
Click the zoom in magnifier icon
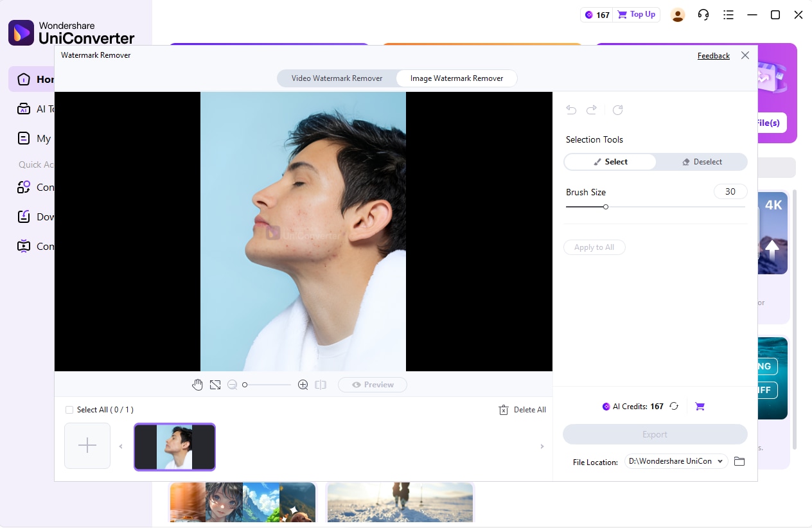(x=303, y=384)
